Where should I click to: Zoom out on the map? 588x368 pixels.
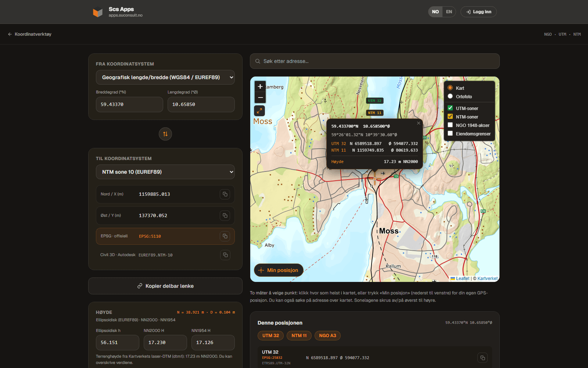[x=260, y=98]
